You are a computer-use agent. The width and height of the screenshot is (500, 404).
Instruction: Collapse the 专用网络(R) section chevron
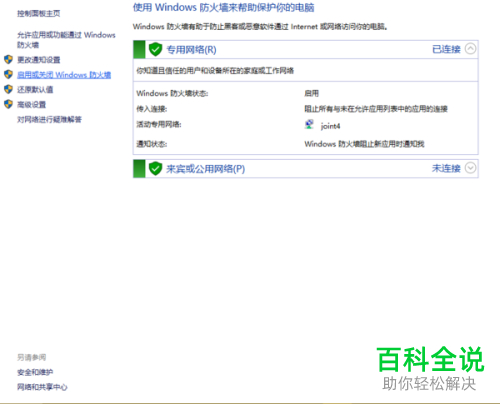(470, 49)
